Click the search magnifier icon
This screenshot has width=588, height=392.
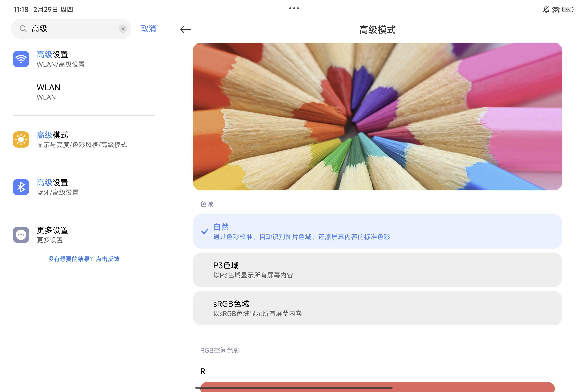[23, 29]
